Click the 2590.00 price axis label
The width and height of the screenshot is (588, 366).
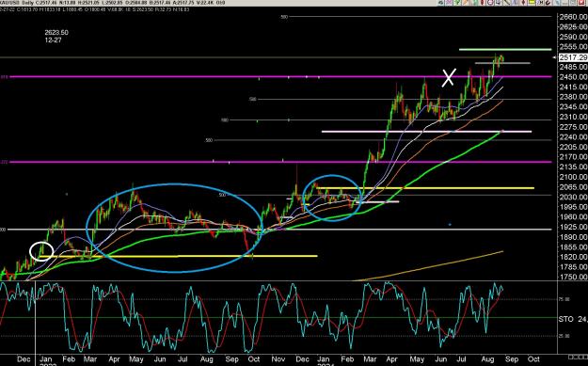[x=573, y=37]
